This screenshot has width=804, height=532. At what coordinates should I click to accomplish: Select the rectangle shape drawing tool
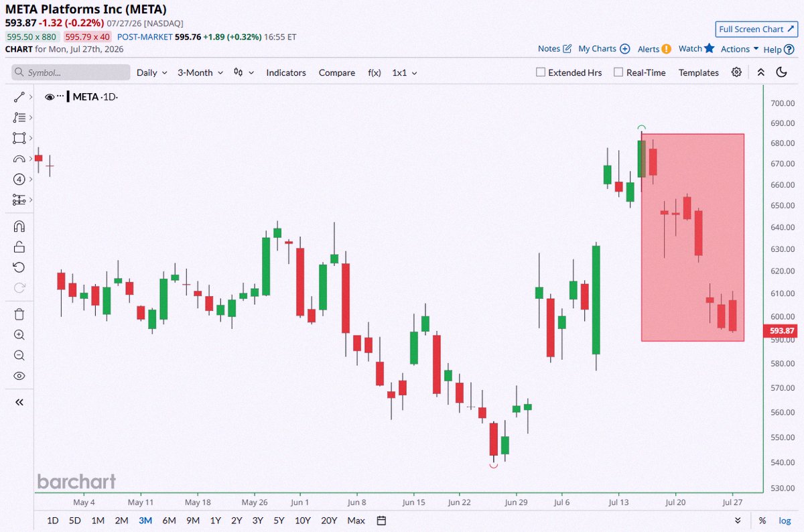(x=19, y=138)
